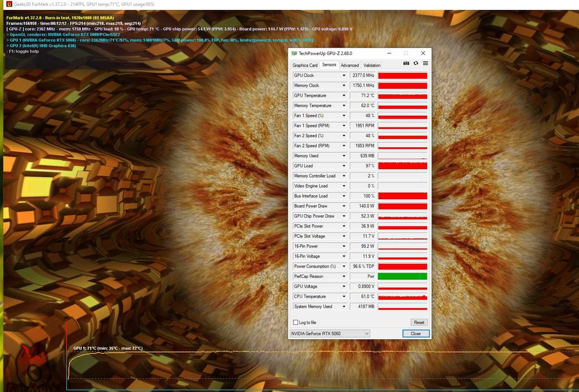Open the Board Power Draw dropdown
The image size is (579, 392).
click(x=344, y=206)
